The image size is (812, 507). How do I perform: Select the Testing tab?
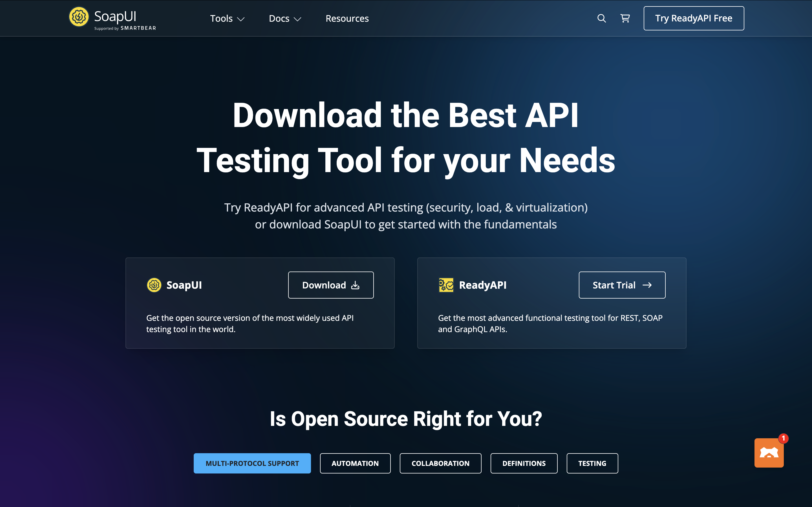[592, 463]
